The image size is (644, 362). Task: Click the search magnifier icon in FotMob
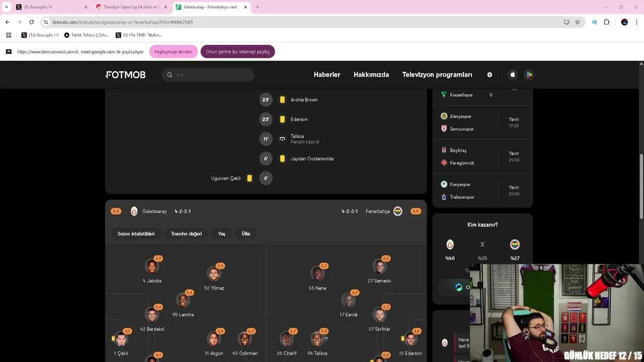[170, 75]
